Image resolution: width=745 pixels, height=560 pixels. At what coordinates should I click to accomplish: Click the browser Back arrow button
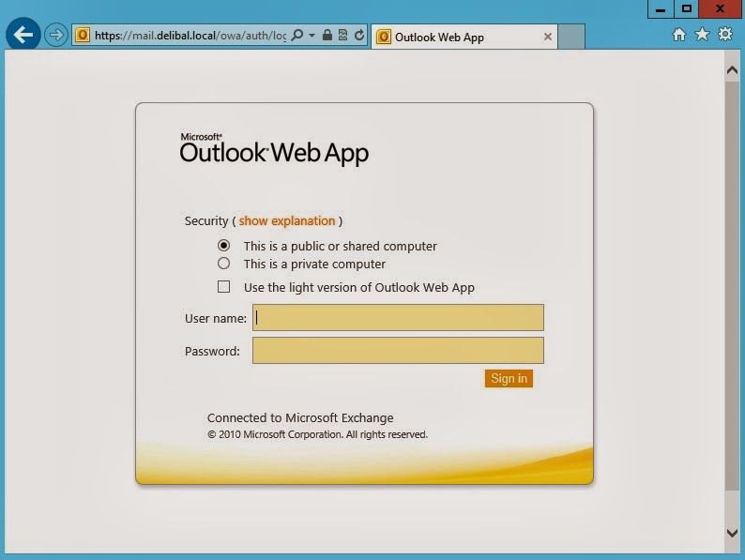click(23, 36)
